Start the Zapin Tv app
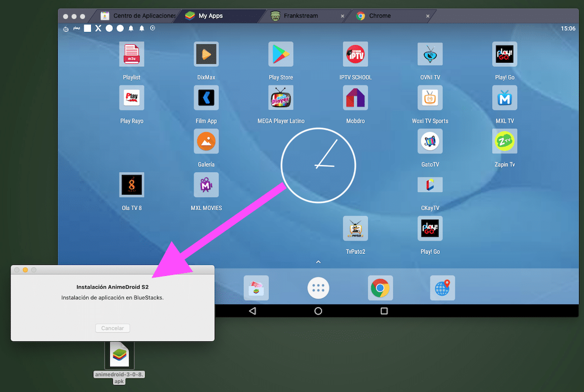 pyautogui.click(x=504, y=141)
